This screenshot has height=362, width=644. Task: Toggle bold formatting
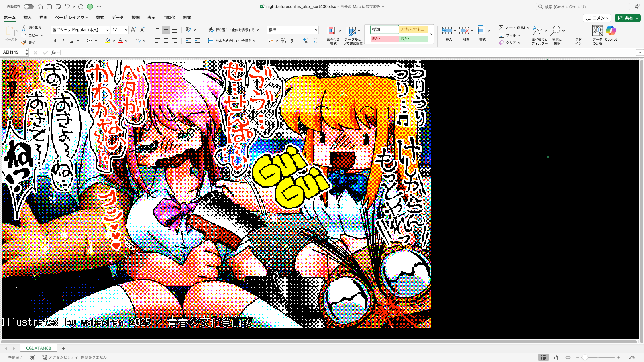click(x=54, y=40)
